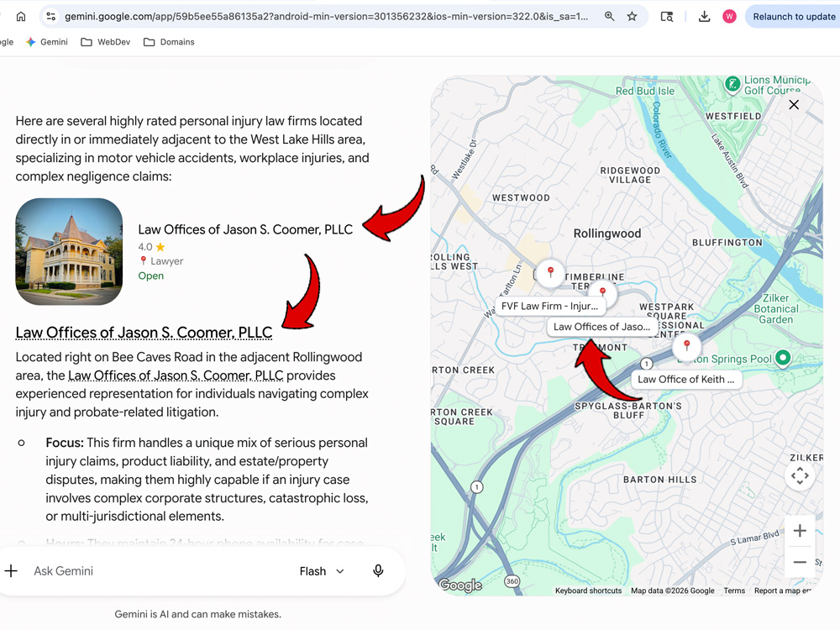The width and height of the screenshot is (840, 630).
Task: Click the Barton Springs Pool green marker
Action: [x=783, y=357]
